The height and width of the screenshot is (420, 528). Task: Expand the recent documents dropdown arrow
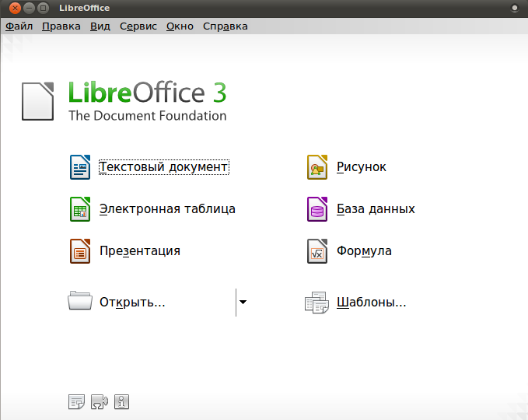(243, 302)
